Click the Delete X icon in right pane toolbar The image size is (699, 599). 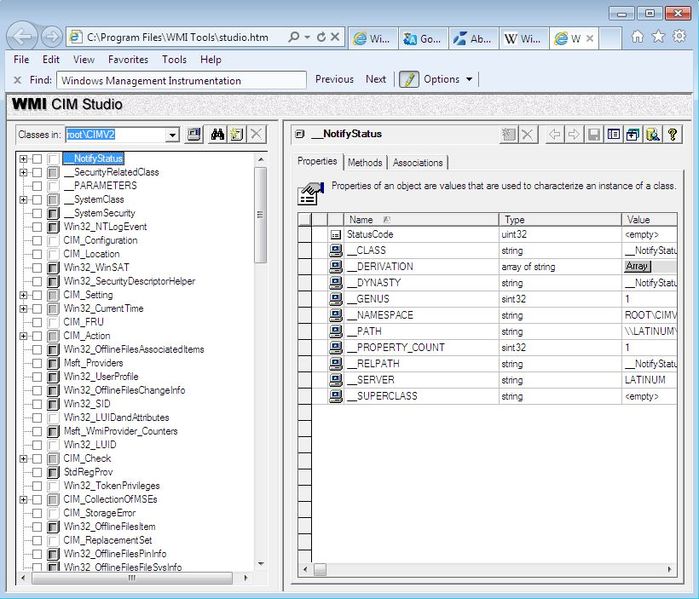[x=527, y=134]
